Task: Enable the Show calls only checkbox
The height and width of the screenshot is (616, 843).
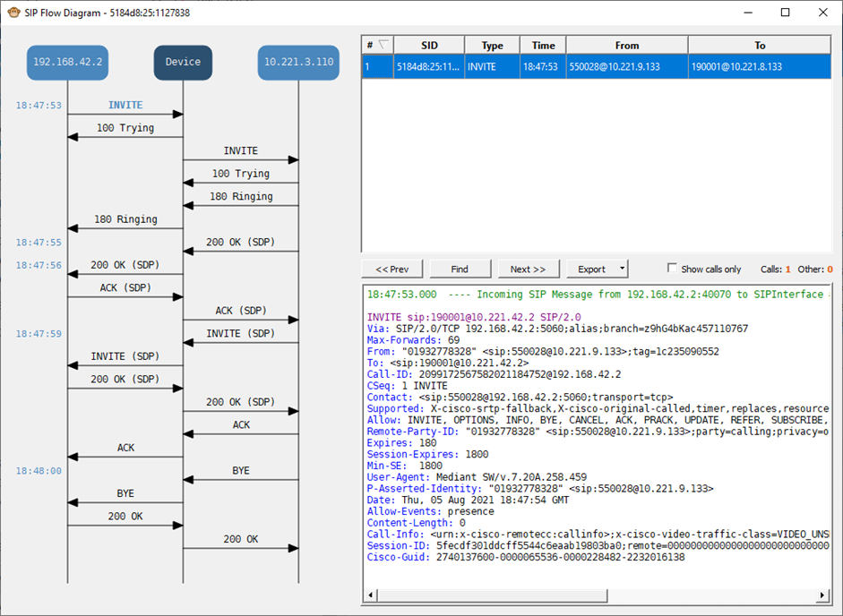Action: click(673, 269)
